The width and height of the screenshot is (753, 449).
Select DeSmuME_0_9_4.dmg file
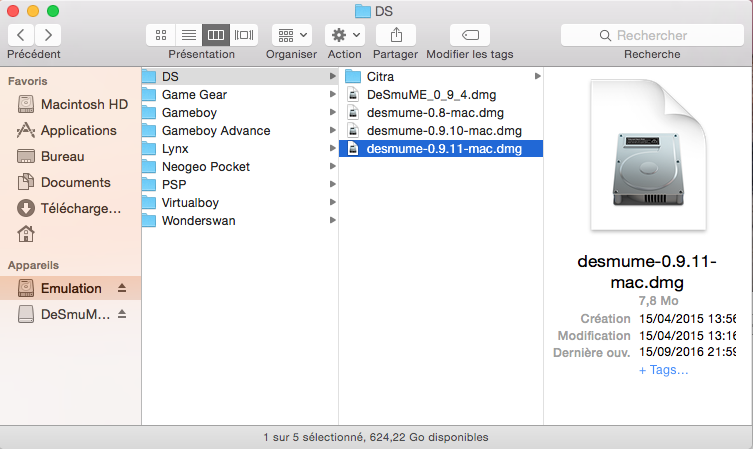pyautogui.click(x=441, y=95)
